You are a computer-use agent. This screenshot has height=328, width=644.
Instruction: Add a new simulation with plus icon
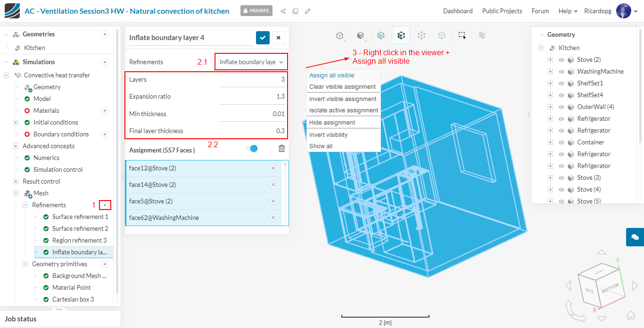click(x=105, y=62)
